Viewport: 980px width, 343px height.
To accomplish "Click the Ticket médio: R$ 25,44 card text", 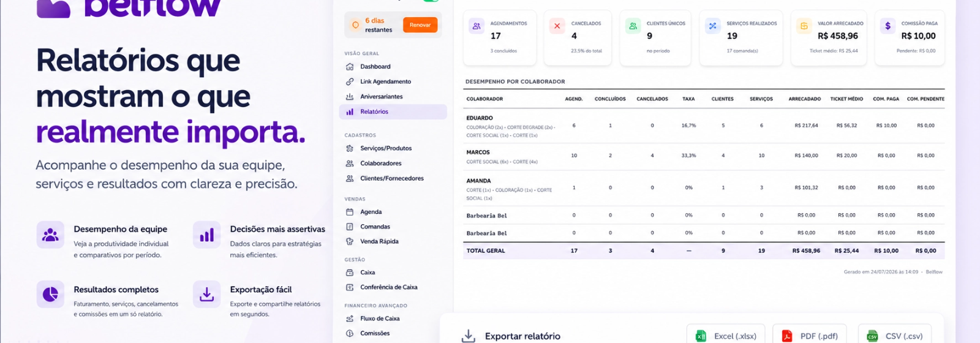I will pos(834,51).
